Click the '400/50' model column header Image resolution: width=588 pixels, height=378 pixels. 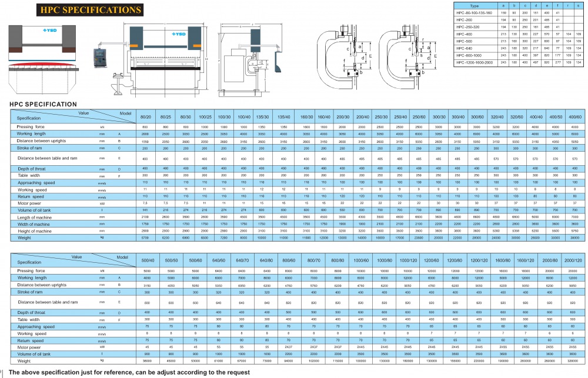tap(556, 117)
